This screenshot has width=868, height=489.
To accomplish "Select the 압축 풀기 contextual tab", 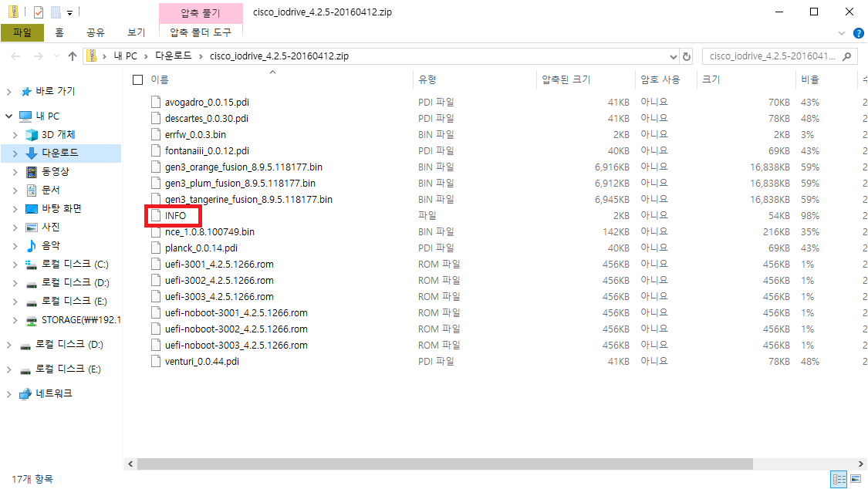I will (201, 12).
